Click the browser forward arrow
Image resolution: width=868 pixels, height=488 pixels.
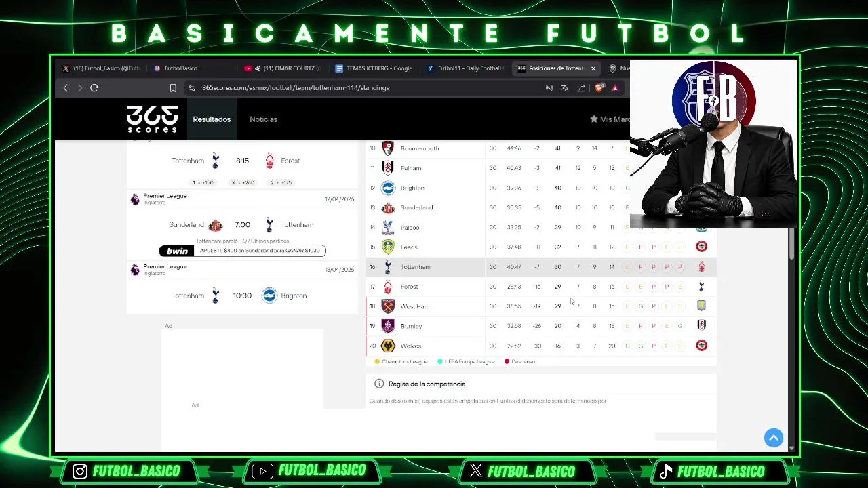point(79,88)
